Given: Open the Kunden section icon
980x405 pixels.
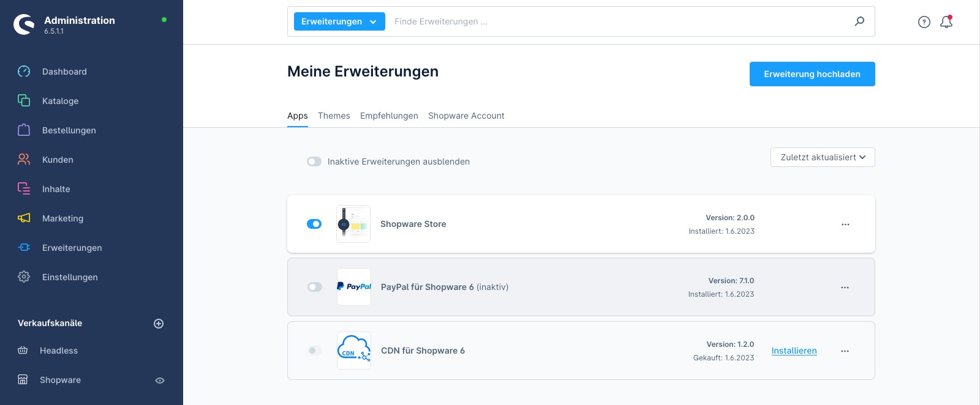Looking at the screenshot, I should [x=24, y=159].
